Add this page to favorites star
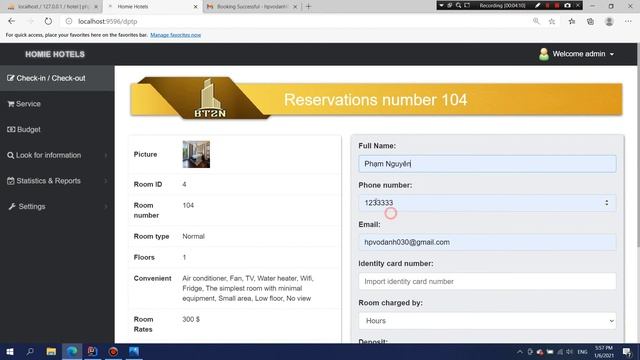The height and width of the screenshot is (360, 640). pyautogui.click(x=552, y=21)
